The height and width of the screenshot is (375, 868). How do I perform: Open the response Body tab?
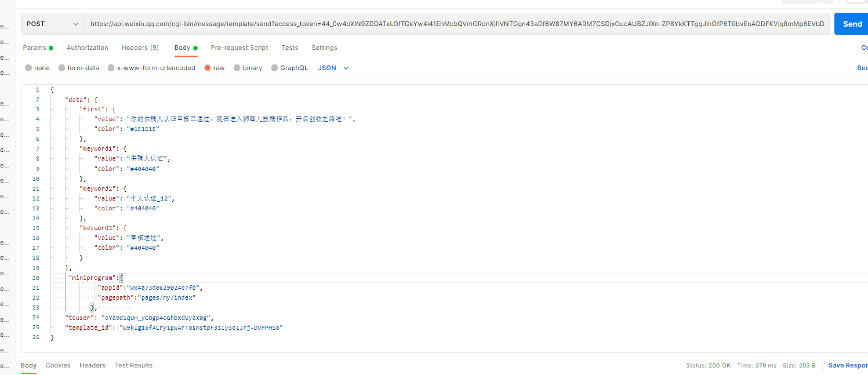pos(28,365)
